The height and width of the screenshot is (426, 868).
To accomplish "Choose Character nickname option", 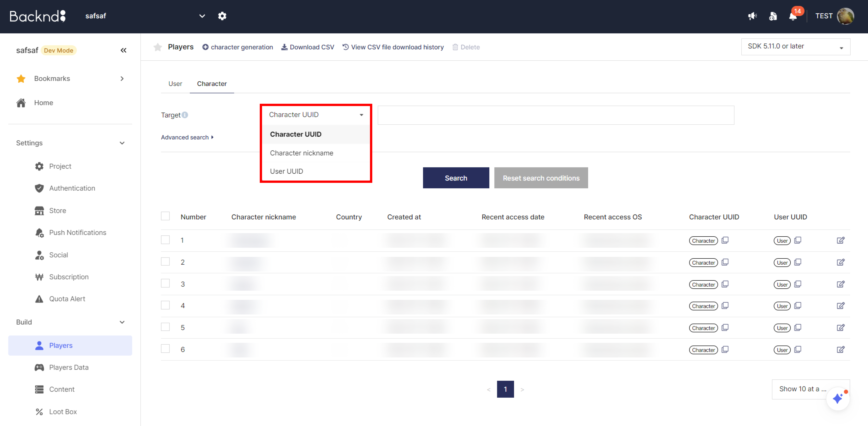I will tap(316, 153).
